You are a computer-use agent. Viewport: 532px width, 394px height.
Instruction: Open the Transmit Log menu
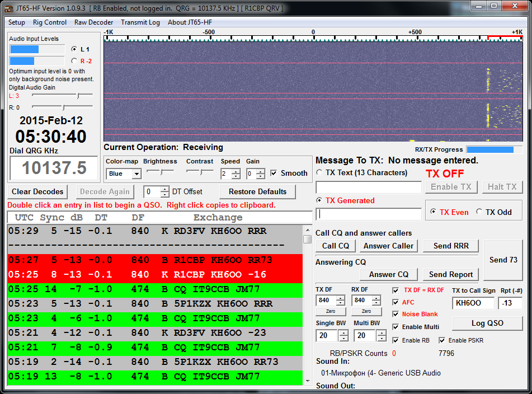click(x=140, y=22)
